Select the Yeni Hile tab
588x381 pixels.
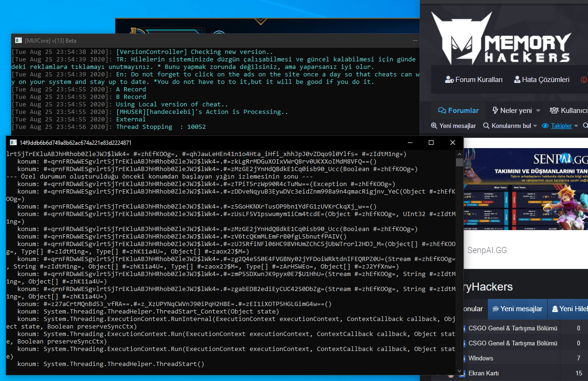[x=568, y=309]
